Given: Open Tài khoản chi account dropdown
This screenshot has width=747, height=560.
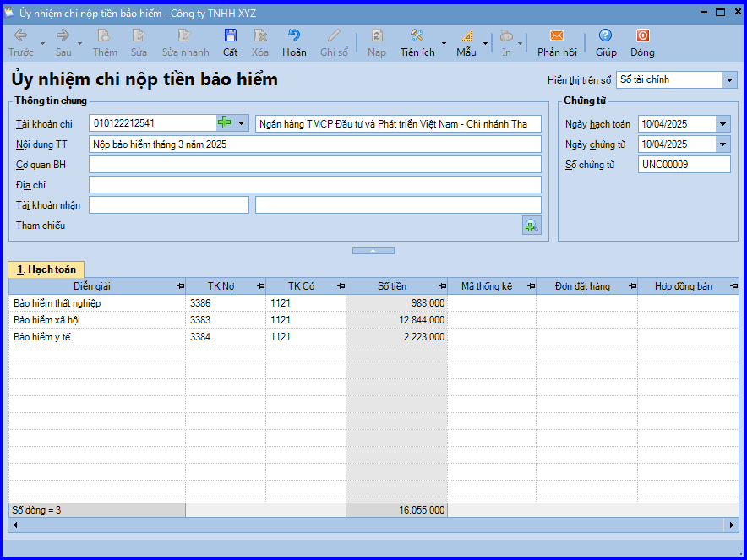Looking at the screenshot, I should 241,123.
